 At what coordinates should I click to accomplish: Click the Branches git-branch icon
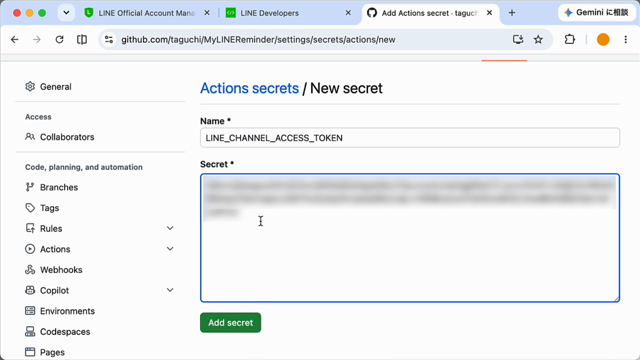pos(30,187)
